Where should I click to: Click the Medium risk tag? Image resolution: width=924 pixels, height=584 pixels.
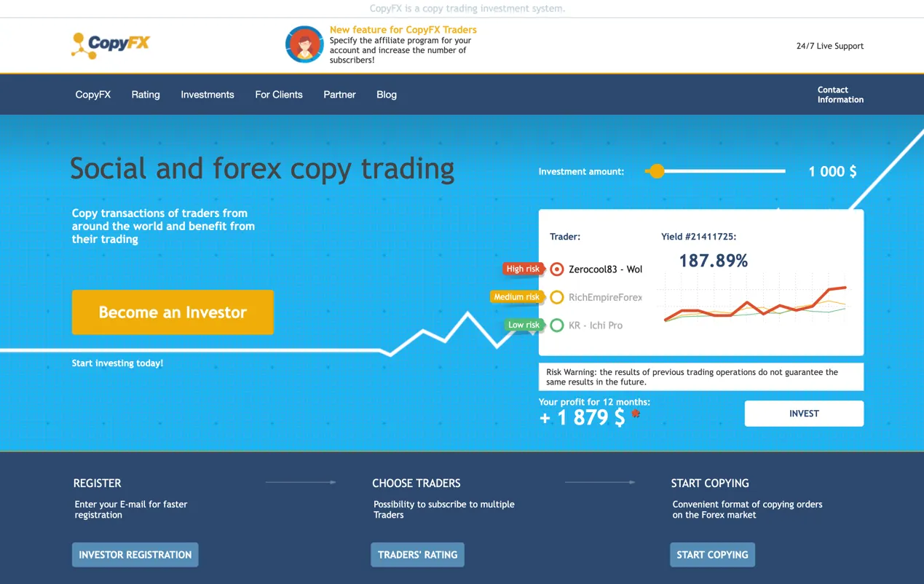[x=517, y=297]
